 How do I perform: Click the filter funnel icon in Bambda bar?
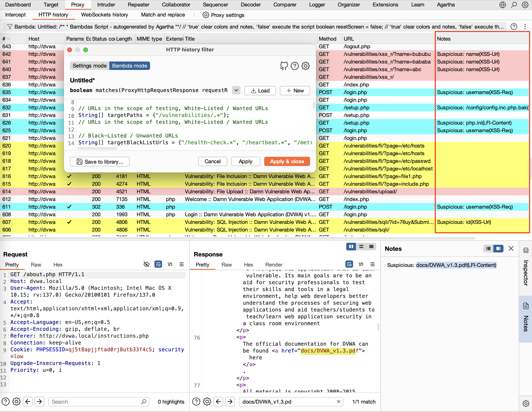pyautogui.click(x=9, y=27)
